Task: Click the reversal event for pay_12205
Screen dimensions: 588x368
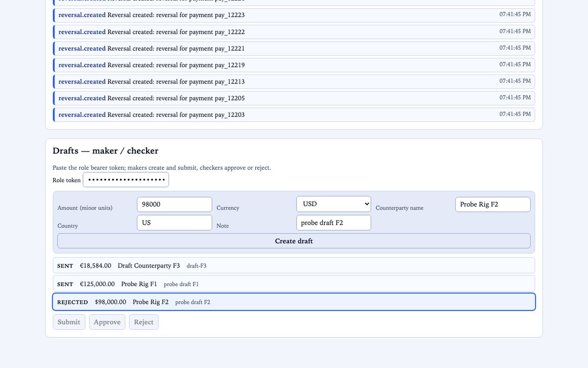Action: [294, 98]
